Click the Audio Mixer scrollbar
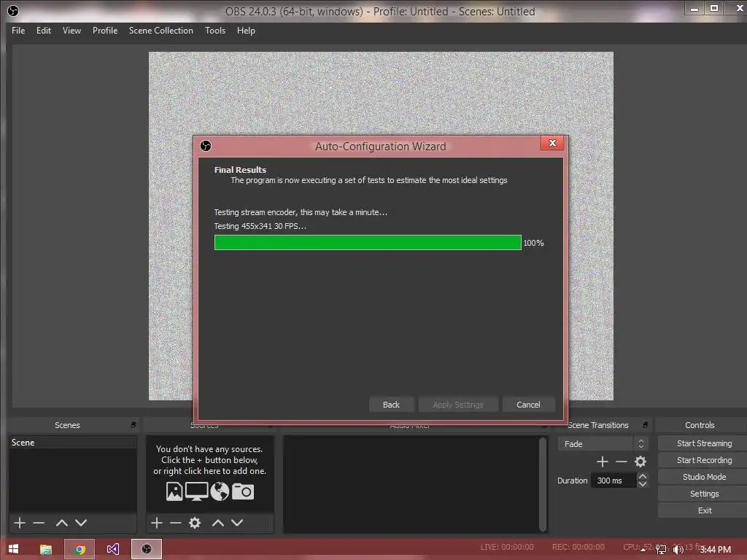Viewport: 747px width, 560px height. (543, 484)
